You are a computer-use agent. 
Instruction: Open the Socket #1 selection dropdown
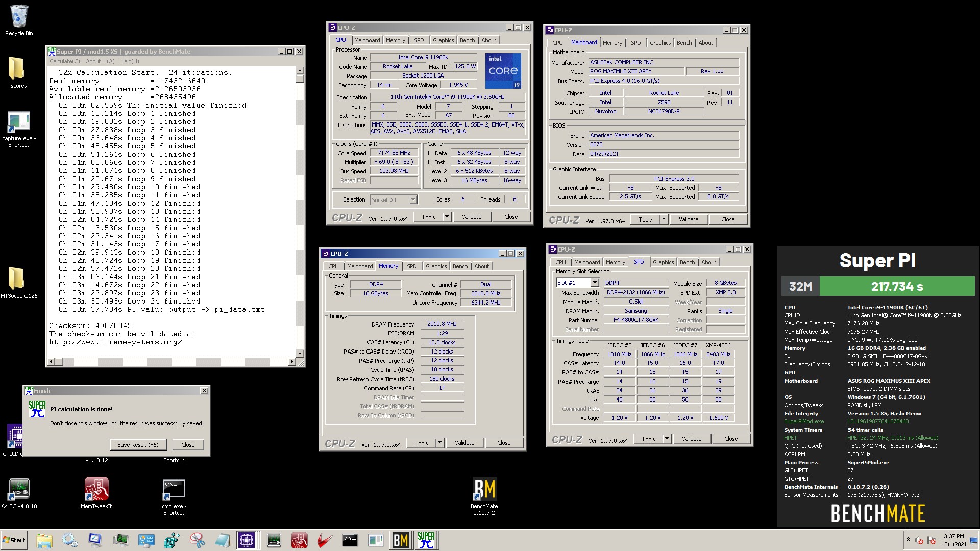[x=413, y=199]
